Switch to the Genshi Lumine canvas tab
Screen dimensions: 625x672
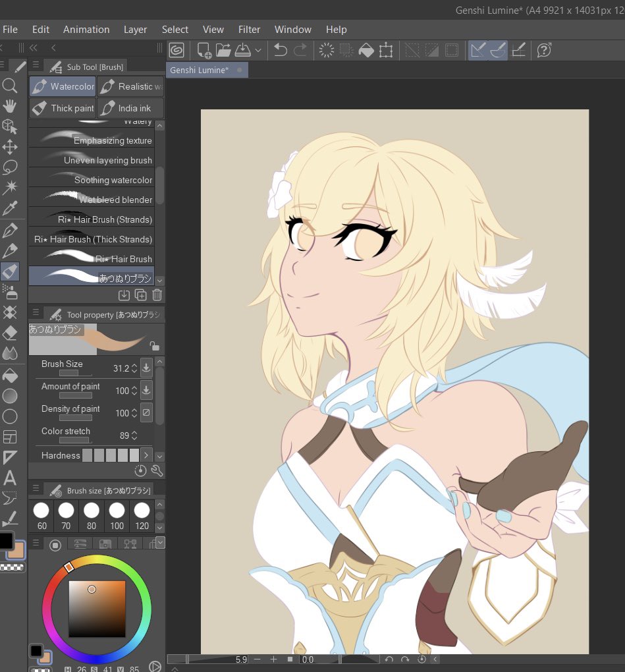coord(207,70)
